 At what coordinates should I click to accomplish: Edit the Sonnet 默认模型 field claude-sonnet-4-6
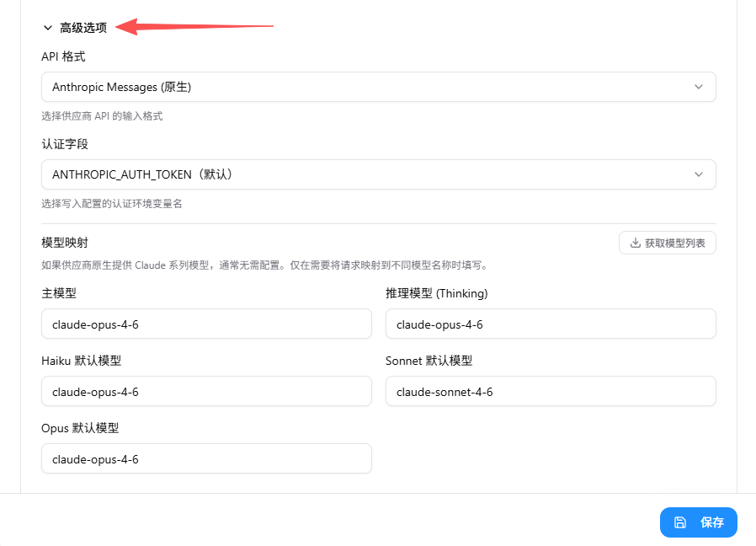click(551, 391)
